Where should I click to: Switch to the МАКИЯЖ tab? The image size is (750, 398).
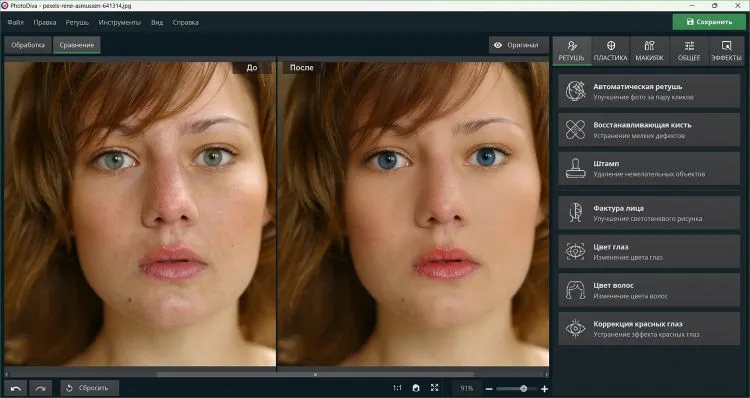(649, 51)
